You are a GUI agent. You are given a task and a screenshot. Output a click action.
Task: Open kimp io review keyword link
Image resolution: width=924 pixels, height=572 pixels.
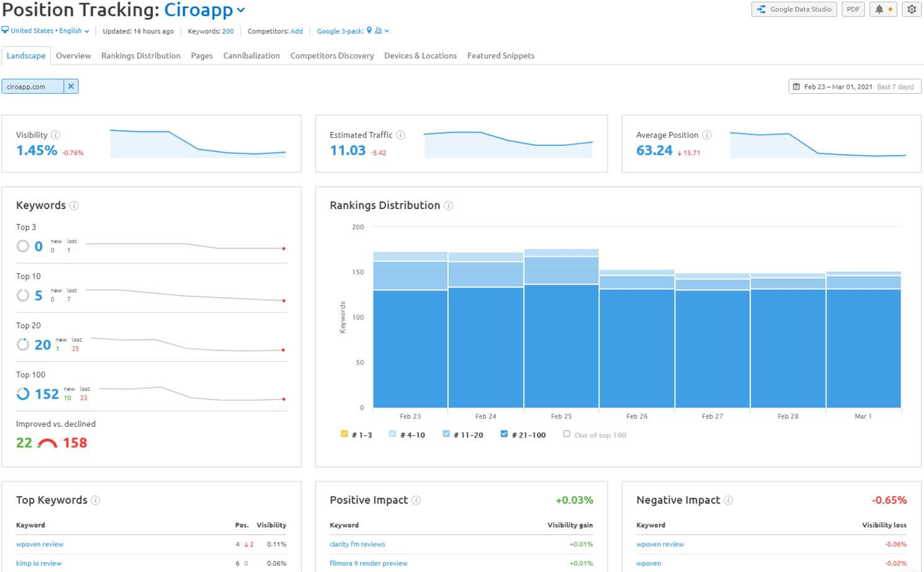coord(38,563)
